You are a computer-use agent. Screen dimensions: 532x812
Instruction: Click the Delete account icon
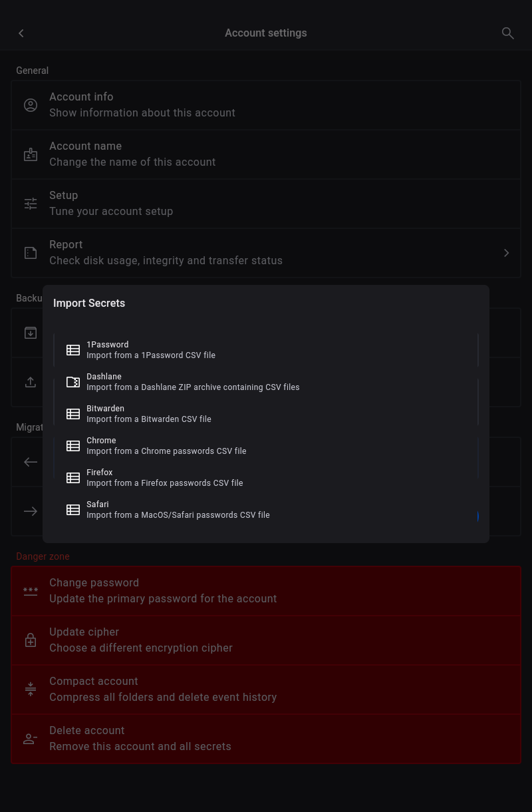[x=31, y=739]
